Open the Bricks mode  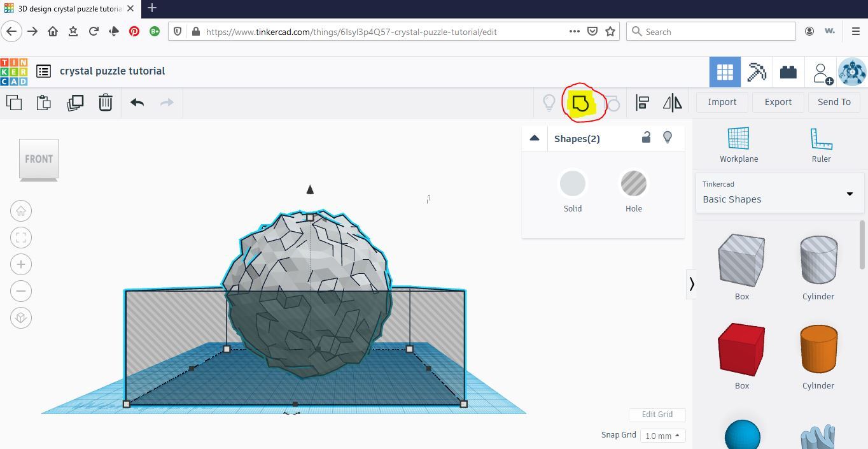[x=788, y=72]
